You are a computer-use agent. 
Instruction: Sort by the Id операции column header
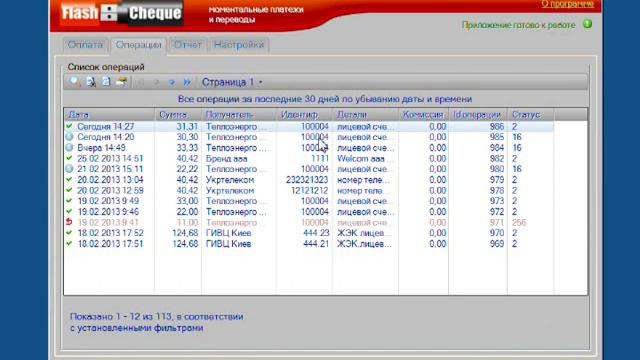coord(478,115)
